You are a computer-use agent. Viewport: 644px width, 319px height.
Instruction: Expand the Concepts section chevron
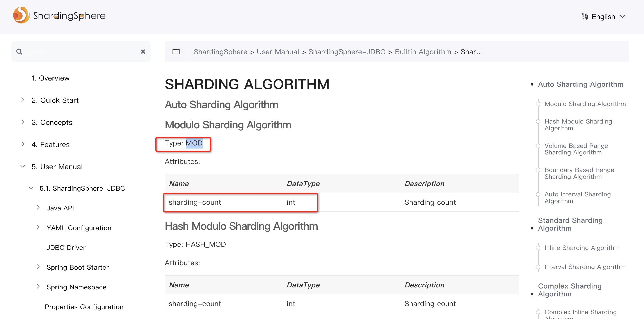23,122
